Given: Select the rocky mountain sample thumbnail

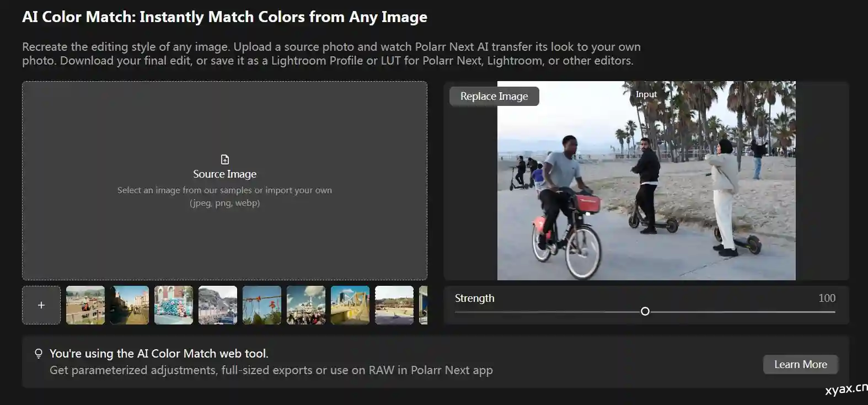Looking at the screenshot, I should [x=218, y=305].
